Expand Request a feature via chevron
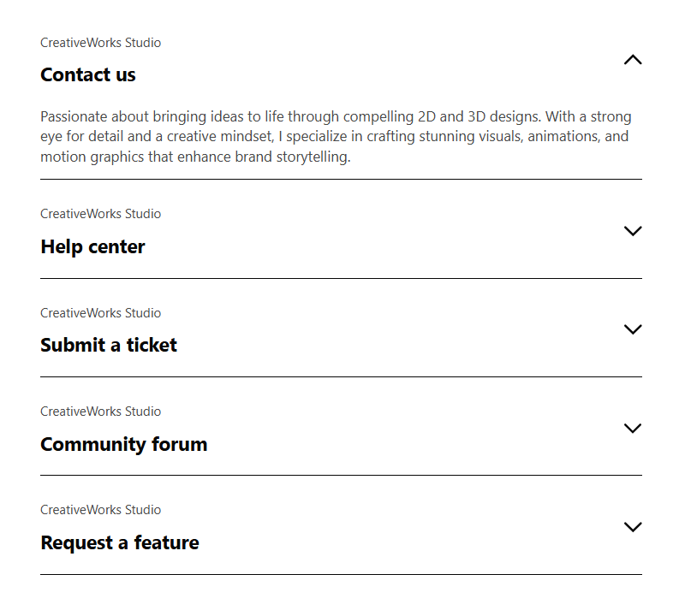Viewport: 685px width, 616px height. [633, 527]
